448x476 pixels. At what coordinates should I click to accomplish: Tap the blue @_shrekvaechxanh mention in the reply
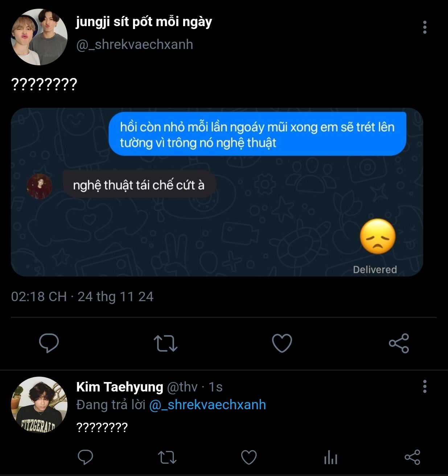pos(207,405)
